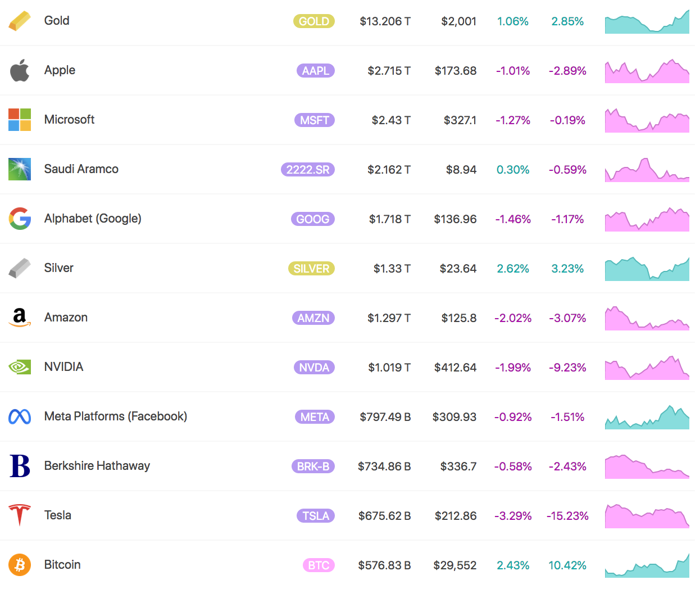Click Amazon's price sparkline chart
This screenshot has width=700, height=589.
(647, 318)
